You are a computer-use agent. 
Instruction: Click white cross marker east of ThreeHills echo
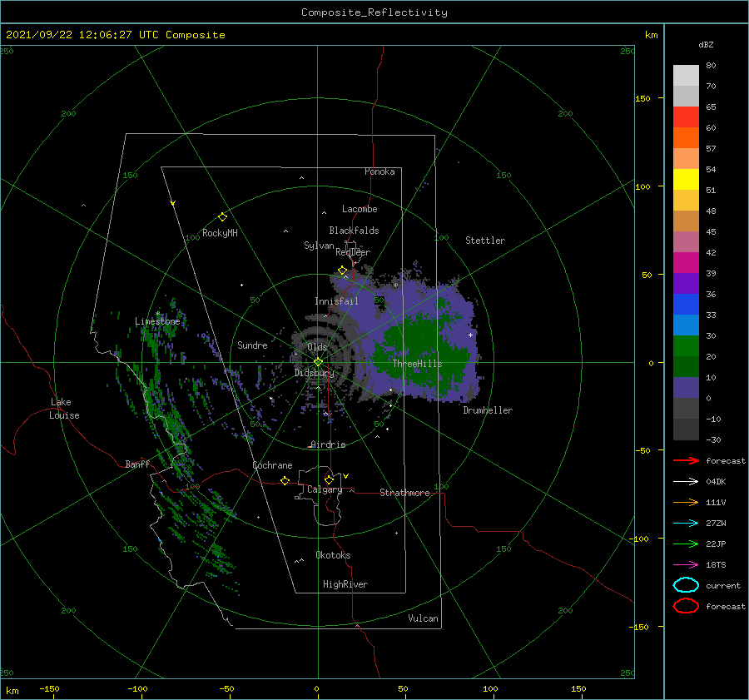click(470, 335)
